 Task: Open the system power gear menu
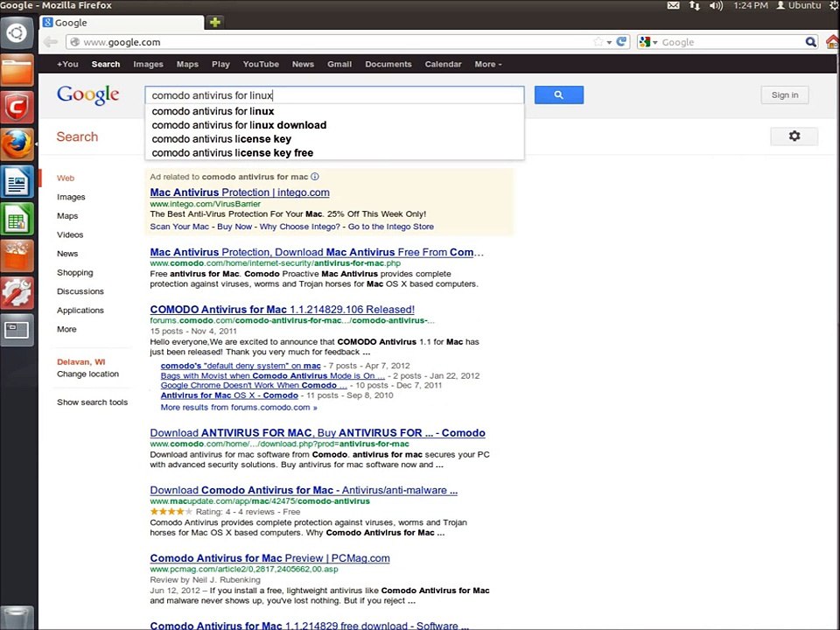[834, 5]
